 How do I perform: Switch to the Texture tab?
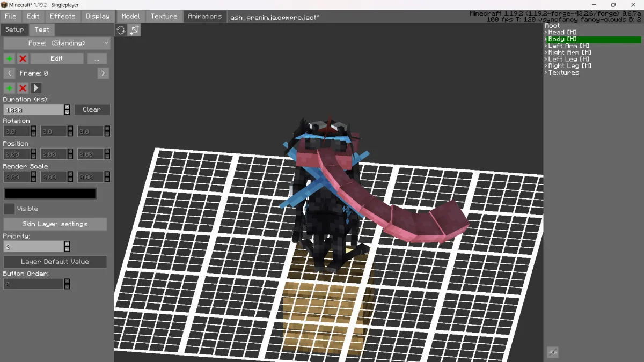point(164,16)
